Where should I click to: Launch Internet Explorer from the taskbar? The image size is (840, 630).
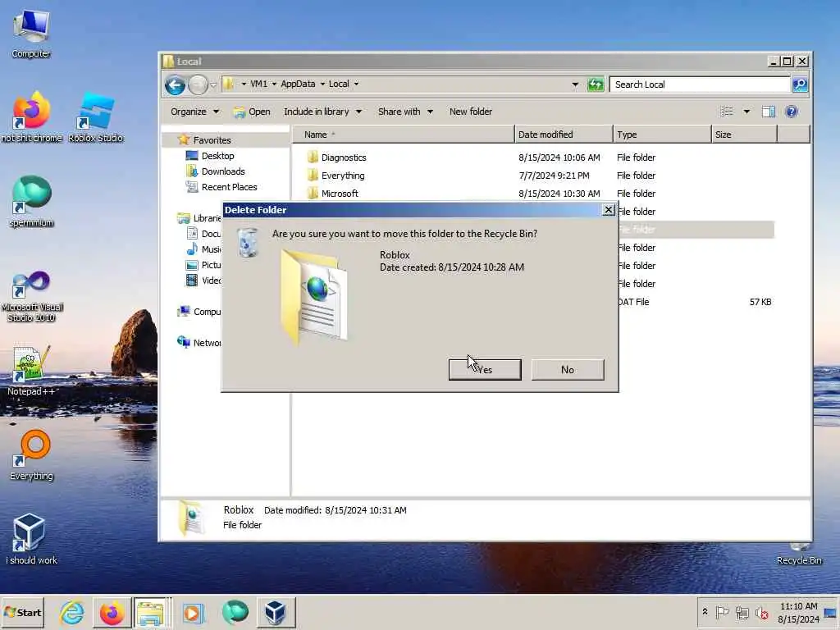pyautogui.click(x=72, y=612)
